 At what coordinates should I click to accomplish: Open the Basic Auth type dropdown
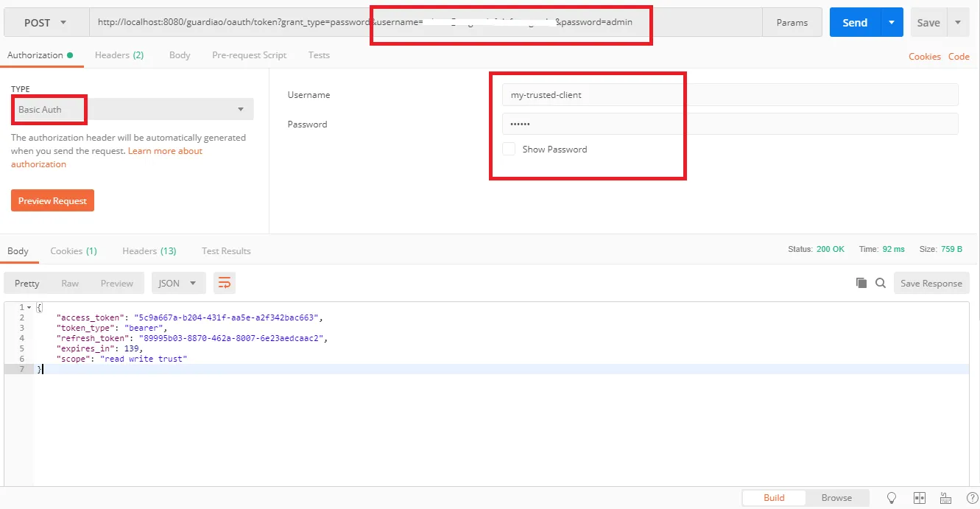coord(133,109)
